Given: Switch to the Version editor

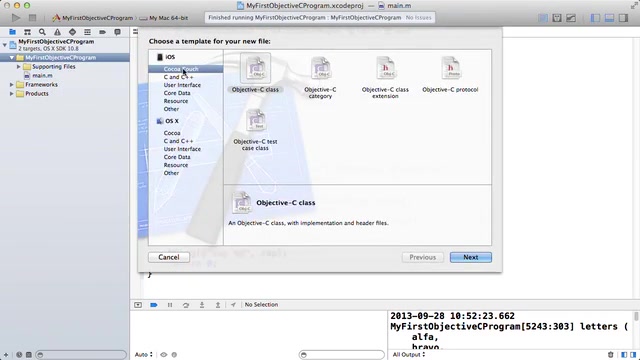Looking at the screenshot, I should [x=571, y=18].
